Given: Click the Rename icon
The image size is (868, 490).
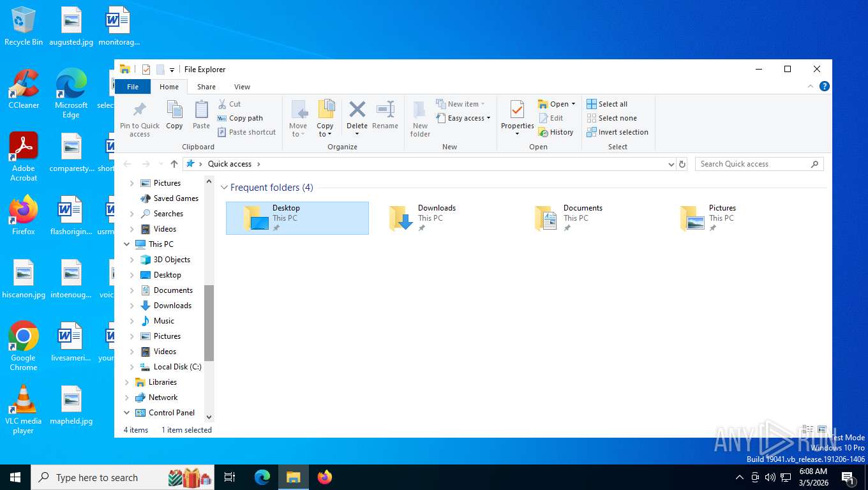Looking at the screenshot, I should (385, 115).
